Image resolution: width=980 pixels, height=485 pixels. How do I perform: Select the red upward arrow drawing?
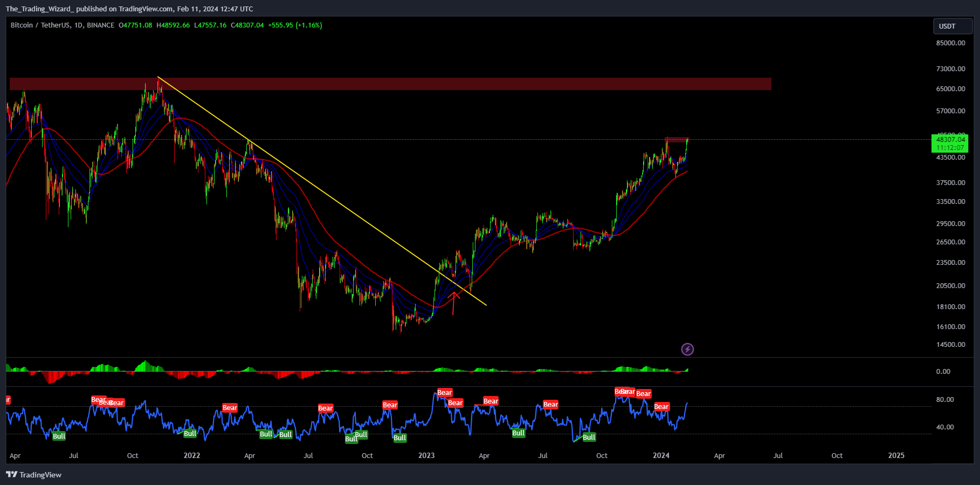click(454, 303)
